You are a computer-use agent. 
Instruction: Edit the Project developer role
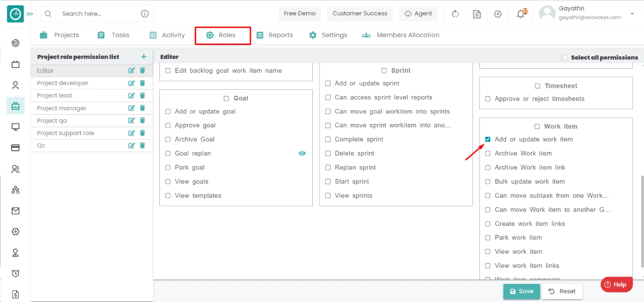click(131, 83)
